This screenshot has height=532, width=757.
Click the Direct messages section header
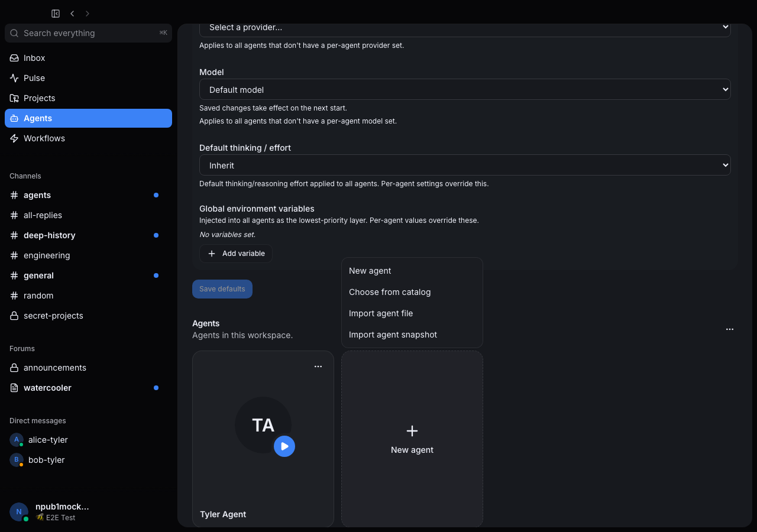coord(38,421)
